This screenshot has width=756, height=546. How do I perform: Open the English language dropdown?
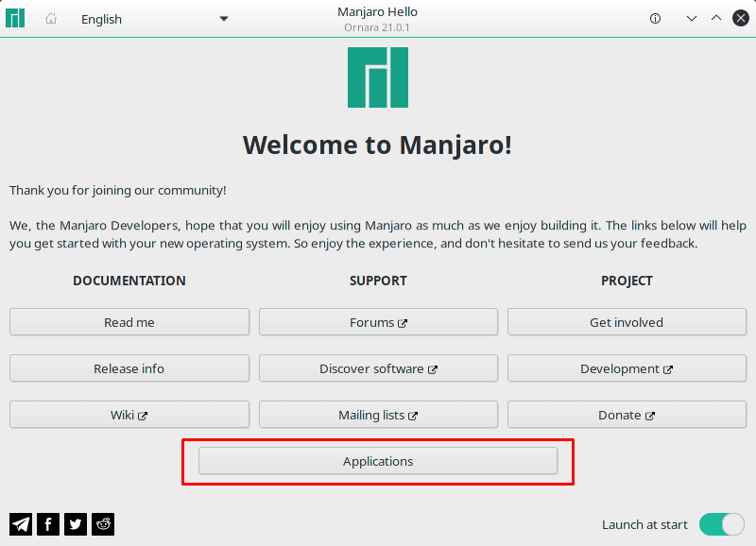[156, 19]
